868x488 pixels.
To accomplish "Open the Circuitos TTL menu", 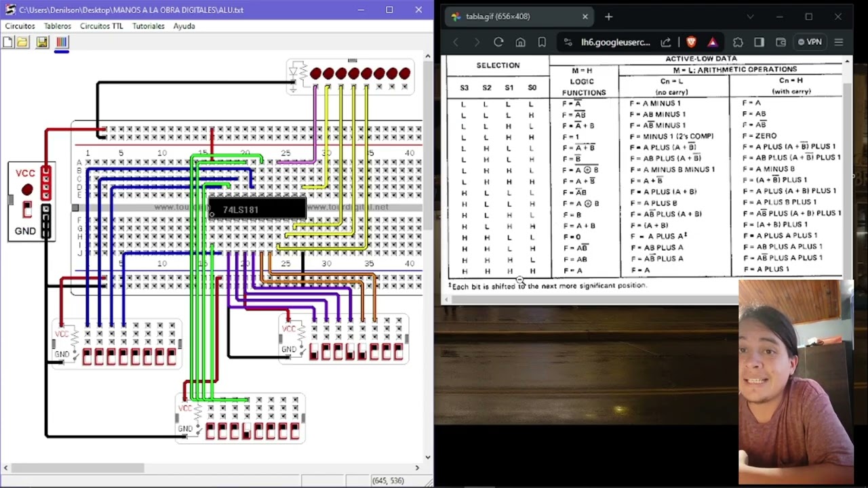I will [102, 26].
